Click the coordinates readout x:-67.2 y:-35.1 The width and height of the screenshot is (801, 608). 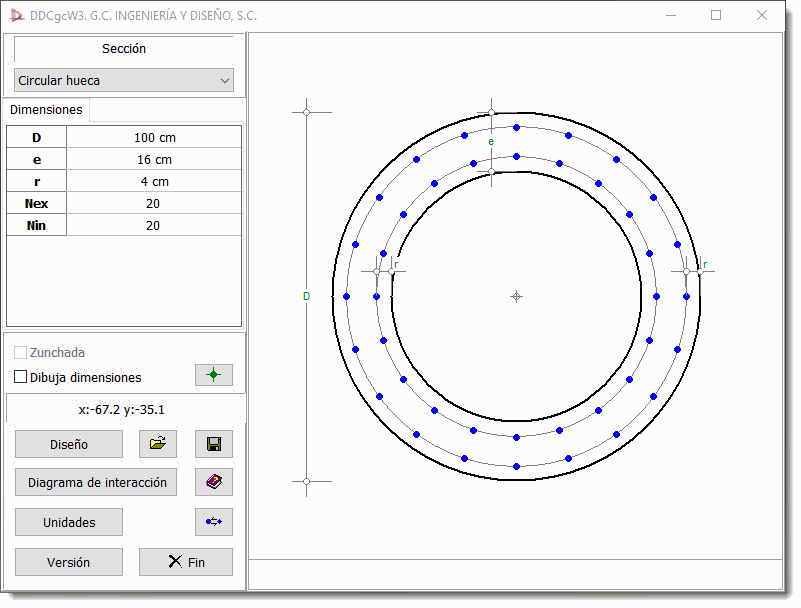(x=122, y=409)
